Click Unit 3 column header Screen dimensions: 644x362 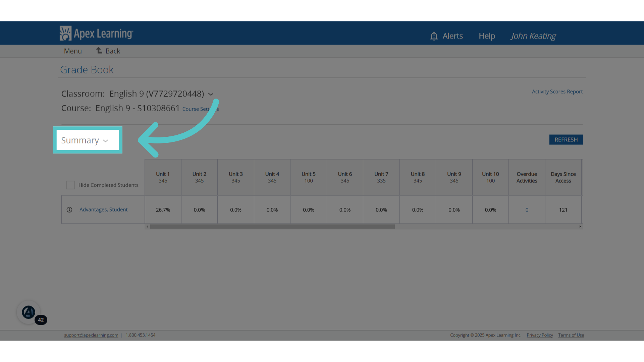(236, 177)
